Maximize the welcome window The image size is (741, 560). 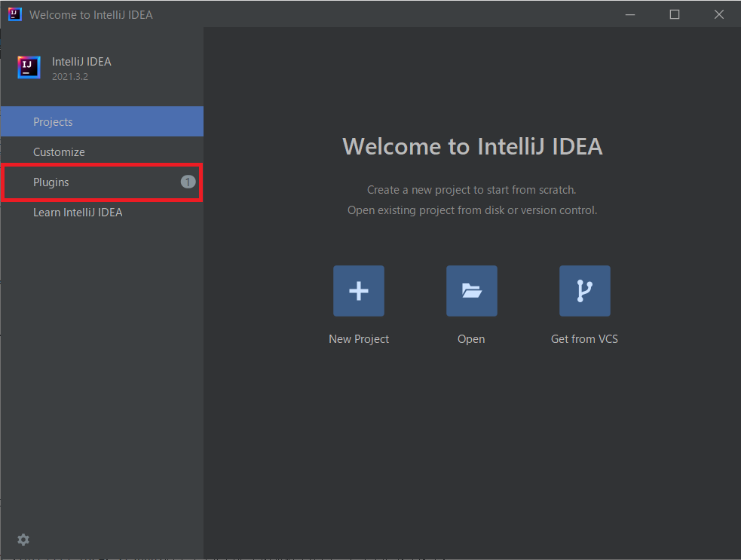click(675, 14)
